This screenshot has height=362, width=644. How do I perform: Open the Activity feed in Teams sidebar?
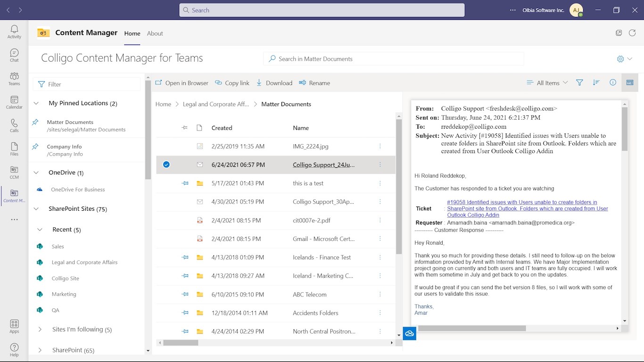pos(14,32)
